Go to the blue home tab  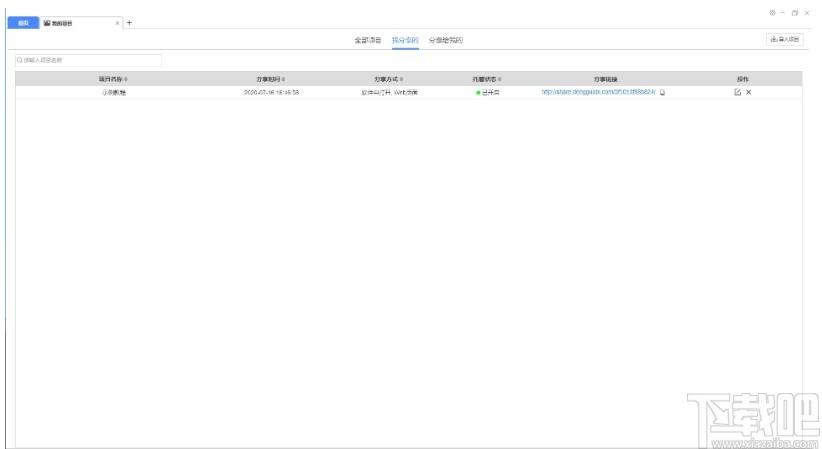(x=23, y=23)
